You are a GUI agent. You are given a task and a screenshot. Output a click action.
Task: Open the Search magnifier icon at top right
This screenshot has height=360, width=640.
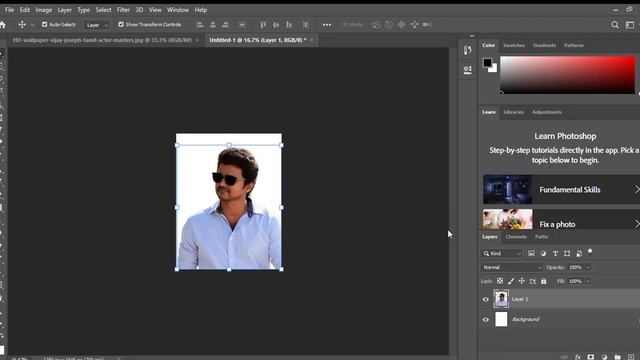point(615,25)
